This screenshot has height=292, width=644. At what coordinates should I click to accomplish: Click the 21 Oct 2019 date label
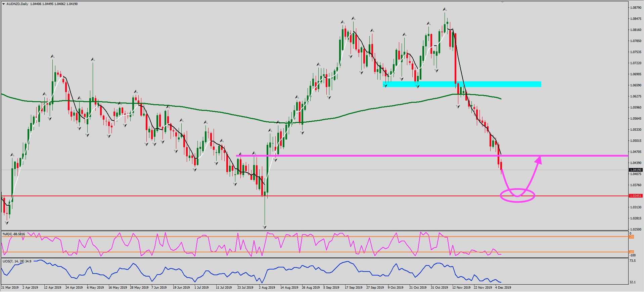(418, 288)
